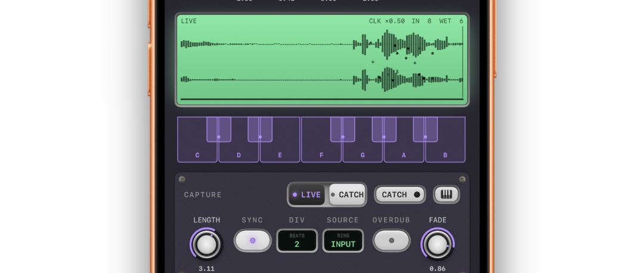The height and width of the screenshot is (273, 644).
Task: Click the FADE value 0.86
Action: 438,269
